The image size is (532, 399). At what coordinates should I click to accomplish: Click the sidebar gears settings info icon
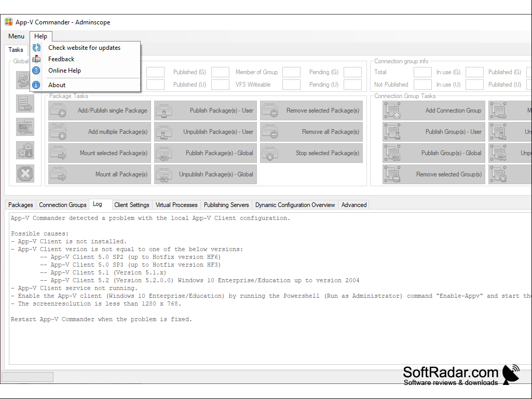[25, 150]
